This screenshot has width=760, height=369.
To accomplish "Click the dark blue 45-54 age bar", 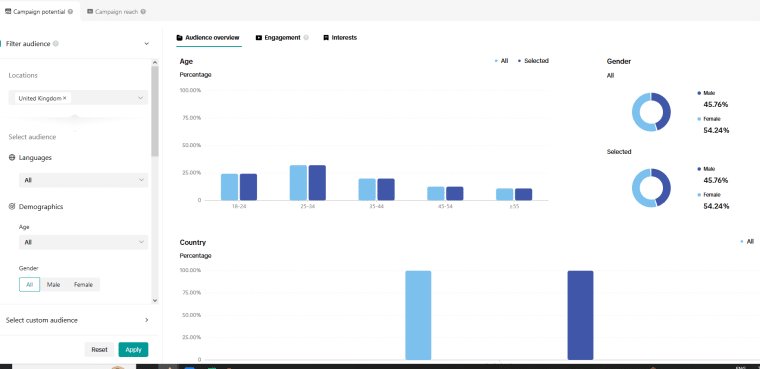I will 455,193.
